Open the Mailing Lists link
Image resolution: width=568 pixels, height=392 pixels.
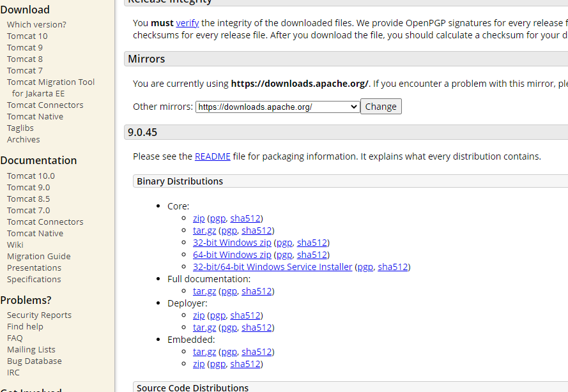(x=31, y=350)
